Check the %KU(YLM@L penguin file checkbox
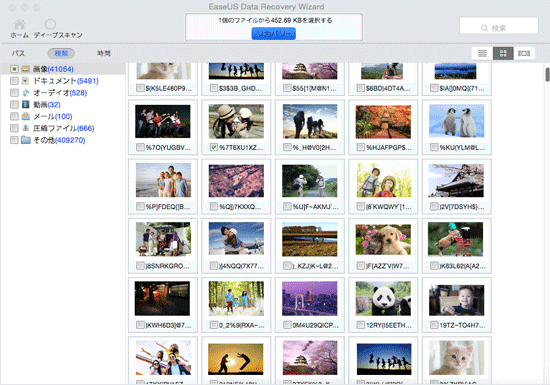 [434, 147]
